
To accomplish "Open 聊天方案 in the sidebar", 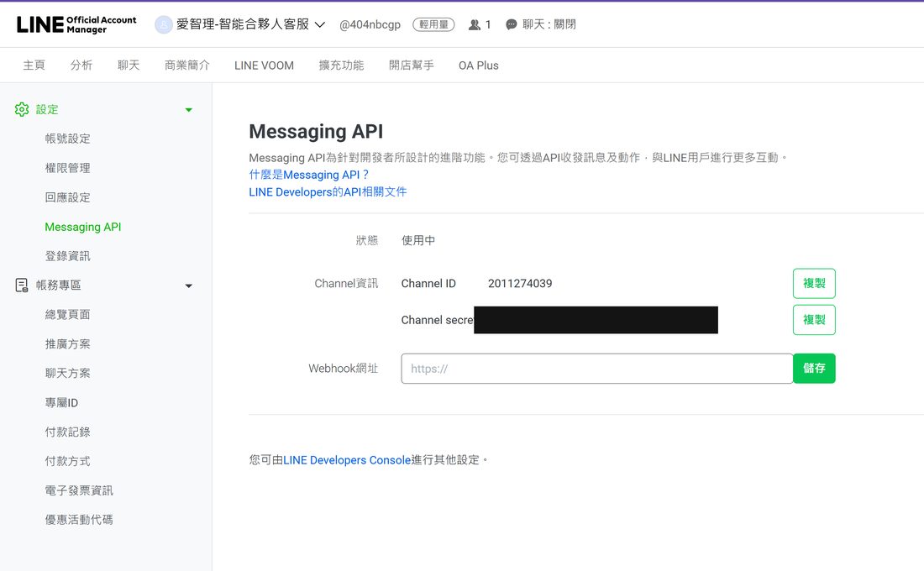I will (68, 374).
